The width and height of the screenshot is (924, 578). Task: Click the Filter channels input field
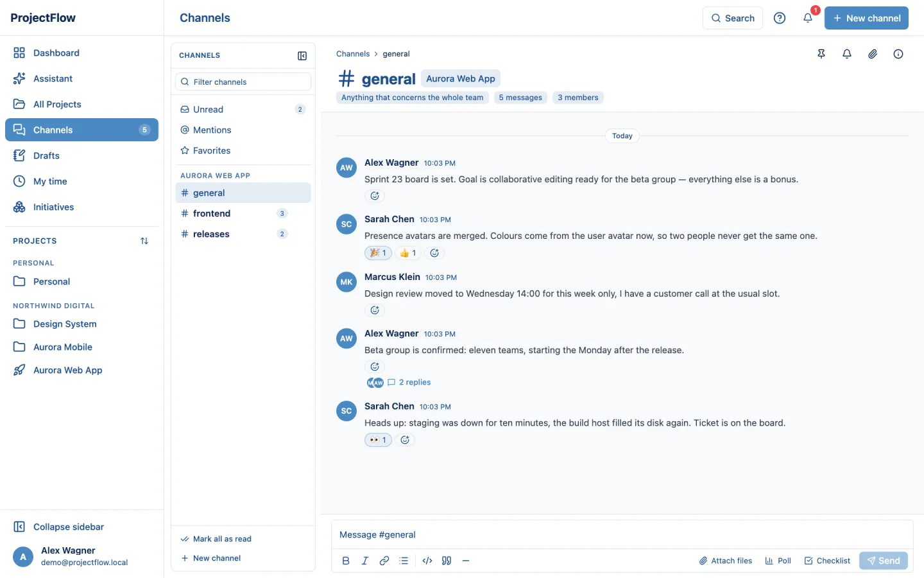point(243,82)
